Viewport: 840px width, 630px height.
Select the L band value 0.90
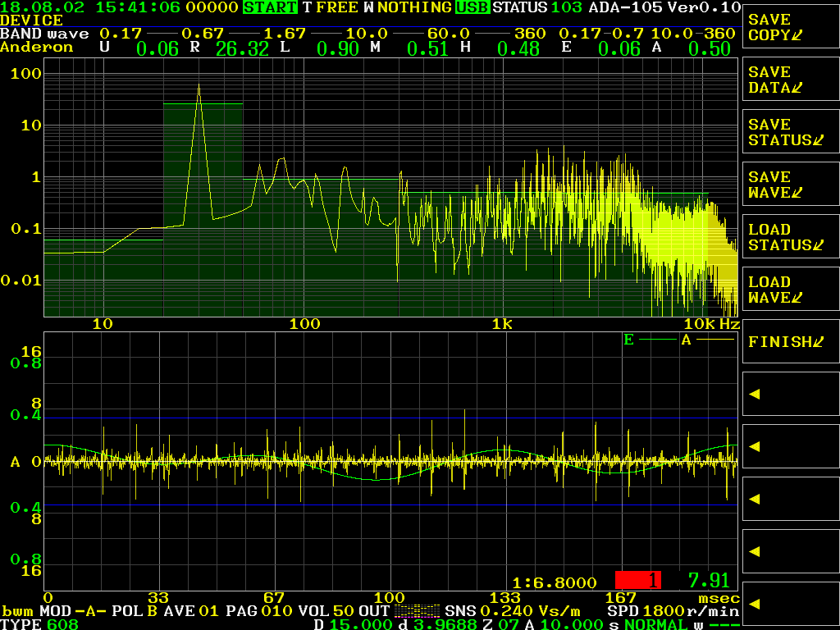tap(337, 48)
